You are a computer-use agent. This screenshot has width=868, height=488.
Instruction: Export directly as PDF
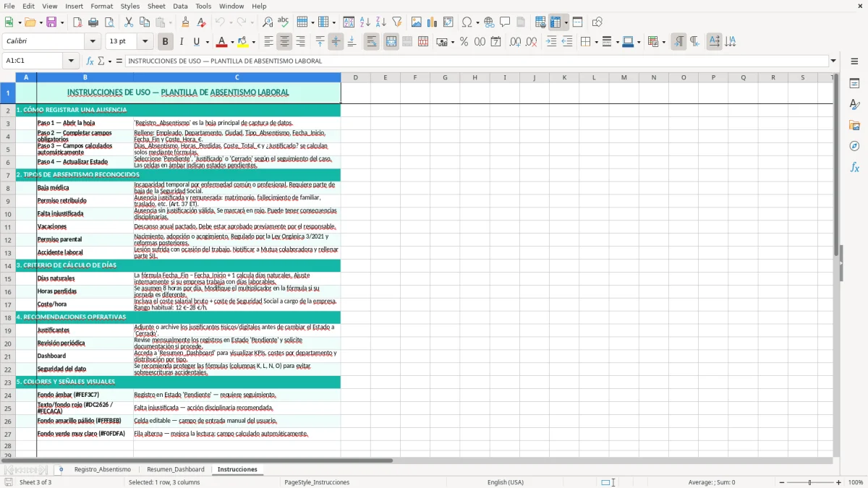pyautogui.click(x=77, y=22)
